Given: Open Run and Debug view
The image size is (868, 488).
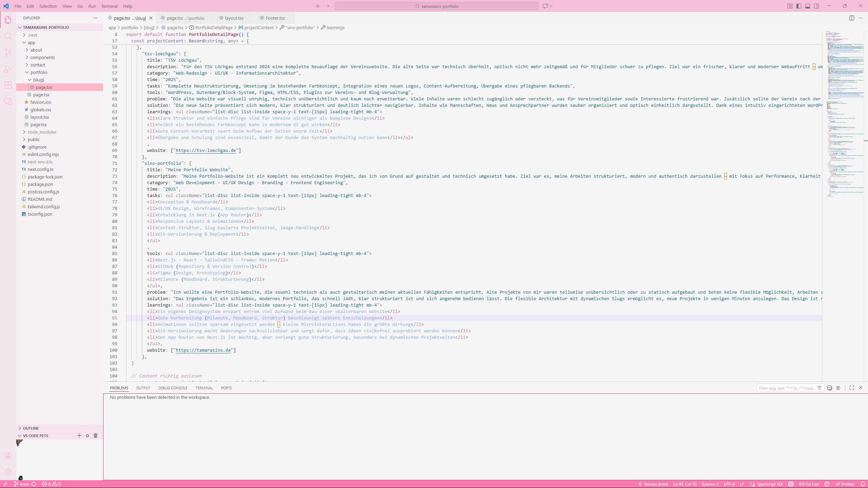Looking at the screenshot, I should pos(8,69).
